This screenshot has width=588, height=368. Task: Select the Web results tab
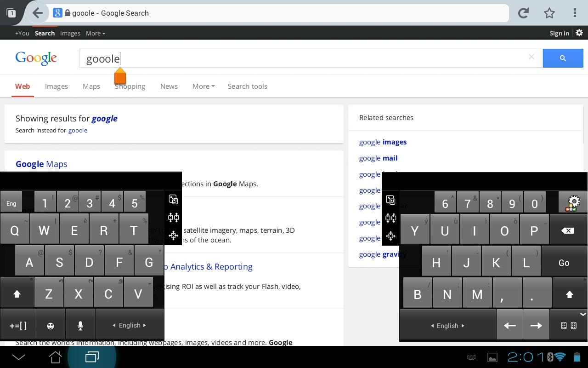[23, 86]
